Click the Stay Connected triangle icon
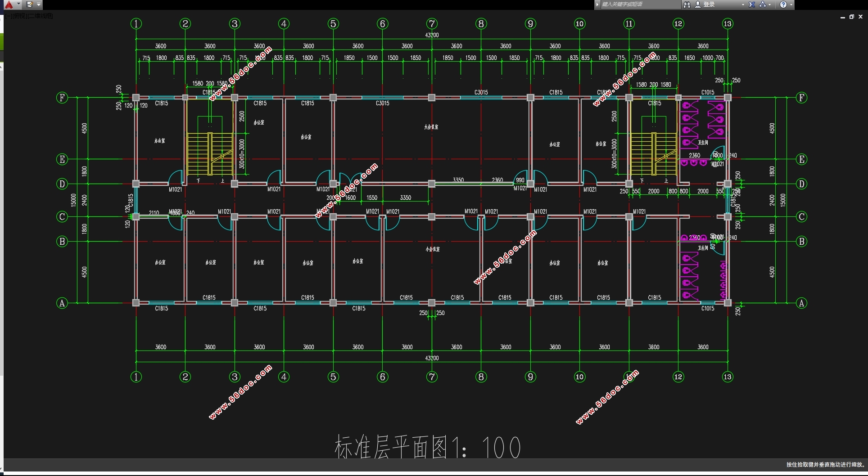 pyautogui.click(x=763, y=4)
